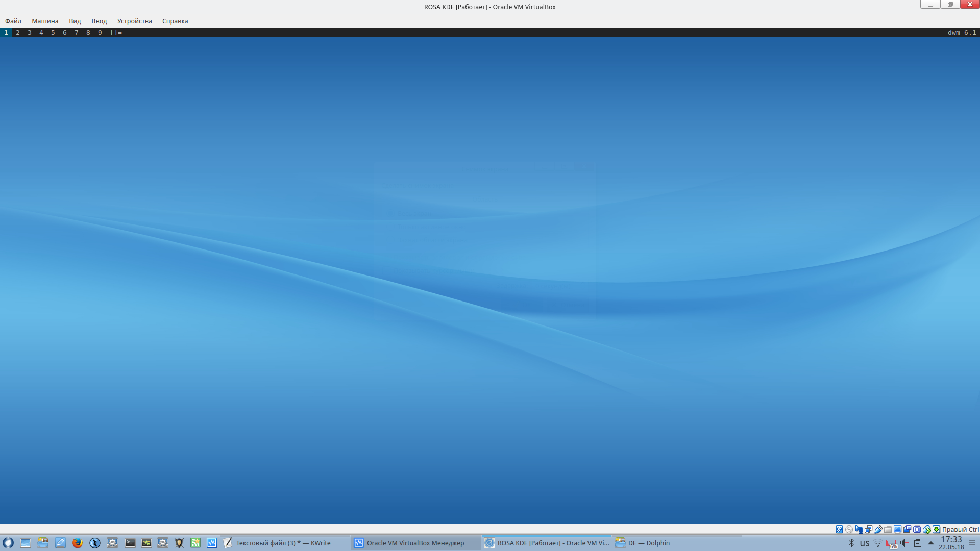The height and width of the screenshot is (551, 980).
Task: Open the panel settings hamburger menu
Action: 972,543
